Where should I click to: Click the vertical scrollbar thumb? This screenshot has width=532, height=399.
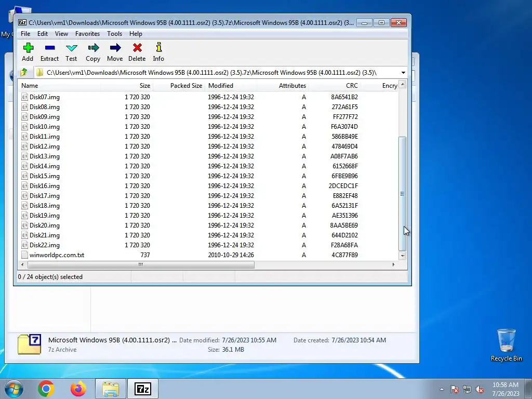403,194
